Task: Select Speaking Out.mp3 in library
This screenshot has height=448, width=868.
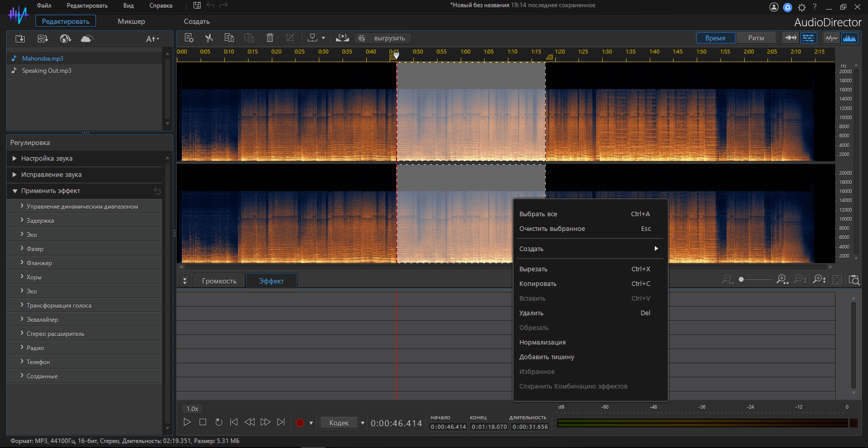Action: tap(46, 71)
